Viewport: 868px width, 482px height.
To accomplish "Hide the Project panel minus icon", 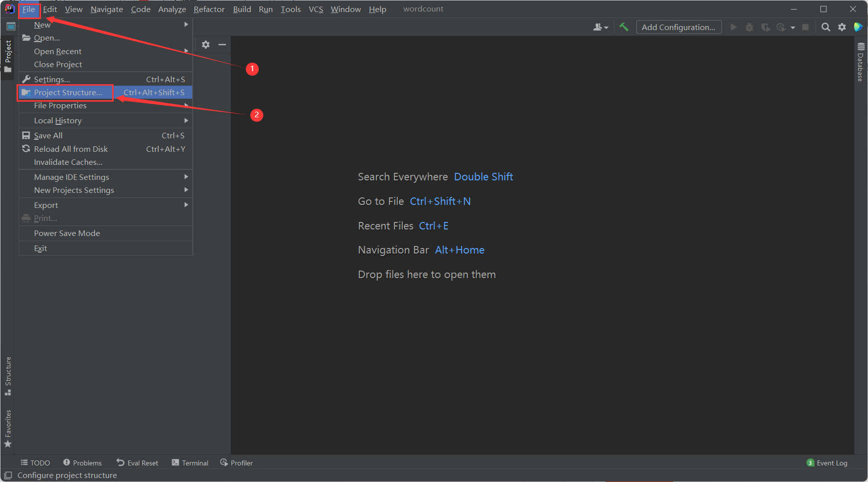I will click(x=222, y=45).
